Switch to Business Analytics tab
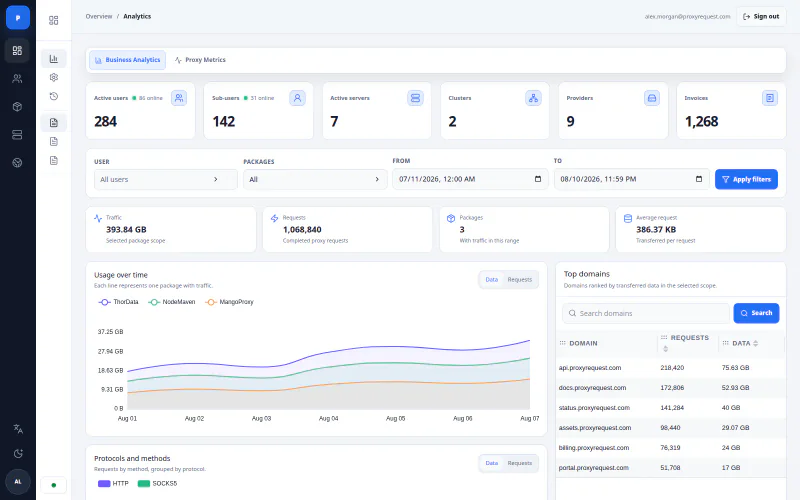The height and width of the screenshot is (500, 800). [128, 60]
